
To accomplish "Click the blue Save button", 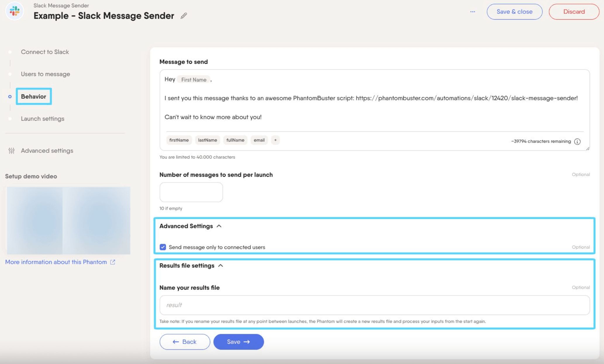I will 239,342.
